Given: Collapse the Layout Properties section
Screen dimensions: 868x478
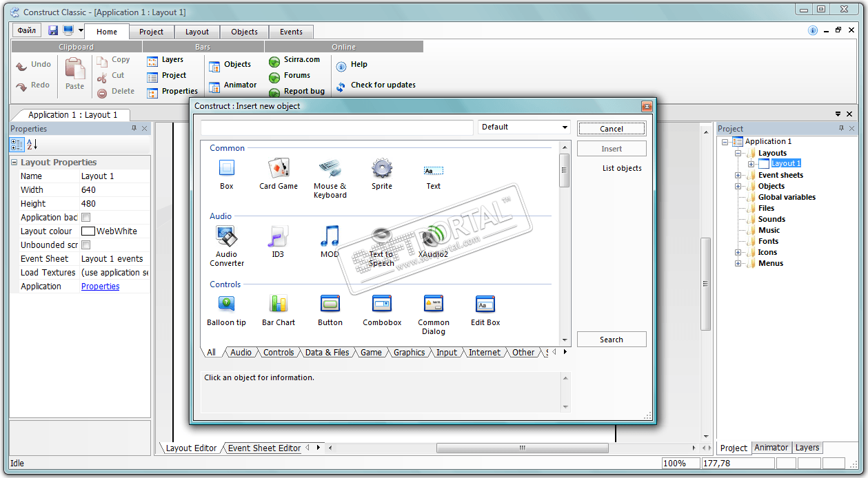Looking at the screenshot, I should (14, 163).
